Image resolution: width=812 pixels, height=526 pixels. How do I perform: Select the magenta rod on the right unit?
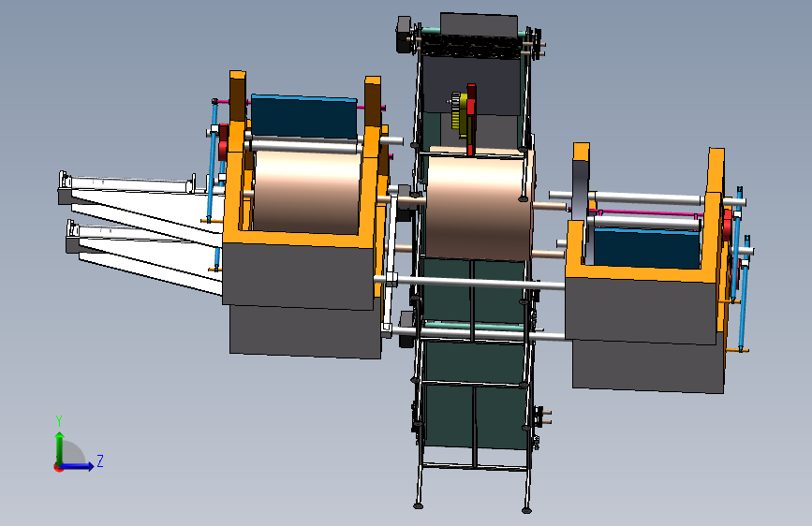click(x=647, y=212)
